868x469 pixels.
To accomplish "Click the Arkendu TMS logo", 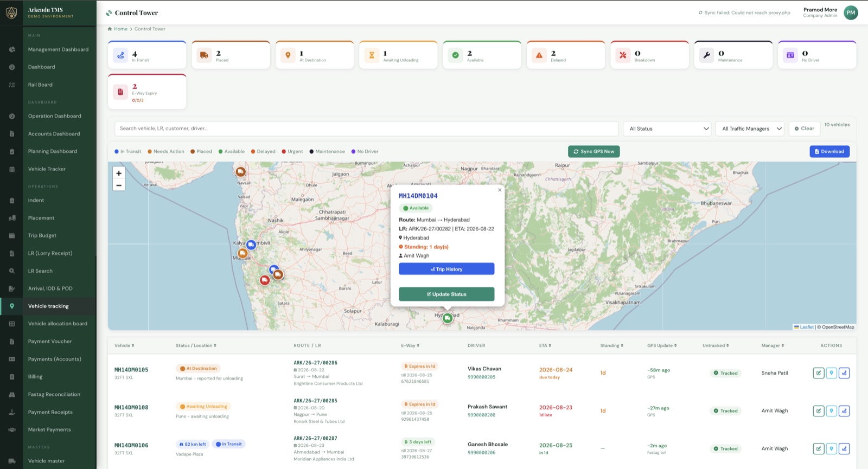I will click(11, 12).
